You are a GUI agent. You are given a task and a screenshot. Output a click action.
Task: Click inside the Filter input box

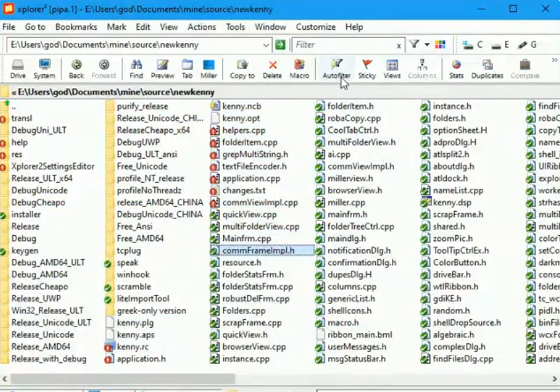pyautogui.click(x=343, y=45)
